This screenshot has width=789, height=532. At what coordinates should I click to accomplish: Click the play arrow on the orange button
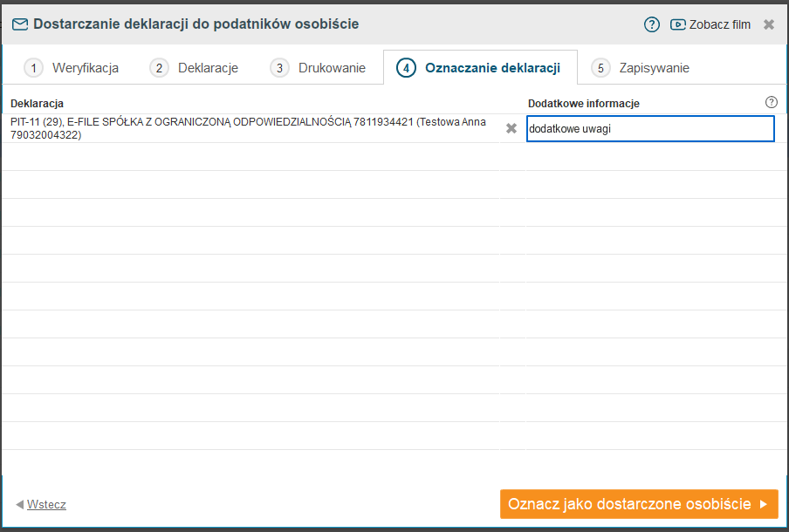click(764, 504)
